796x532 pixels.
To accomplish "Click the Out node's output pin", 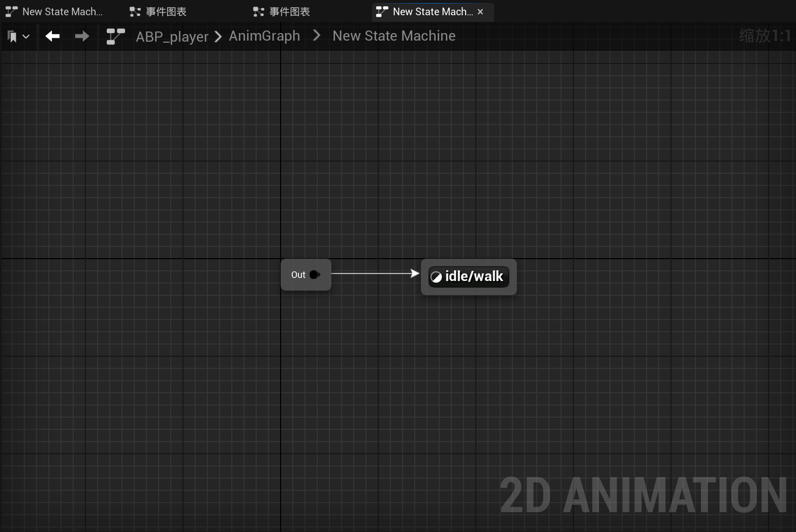I will click(315, 275).
